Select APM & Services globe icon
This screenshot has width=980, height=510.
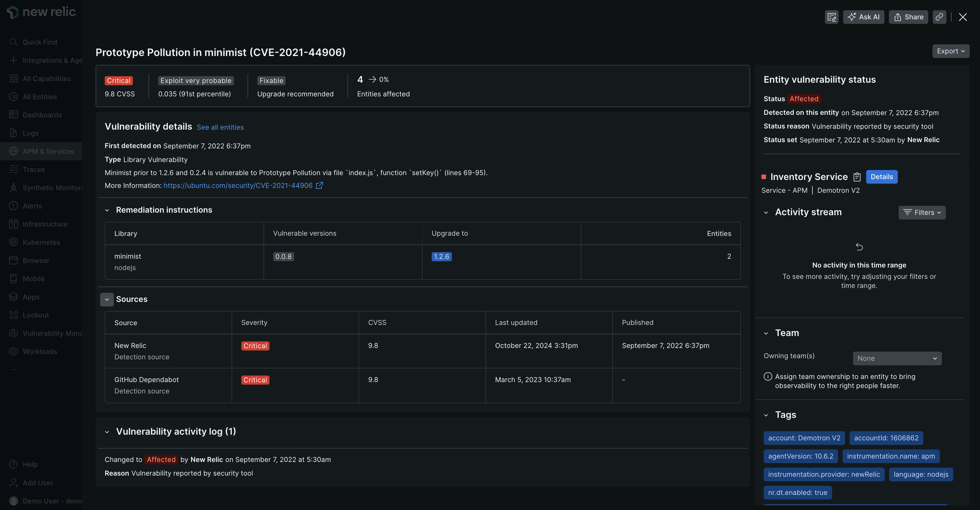tap(13, 151)
